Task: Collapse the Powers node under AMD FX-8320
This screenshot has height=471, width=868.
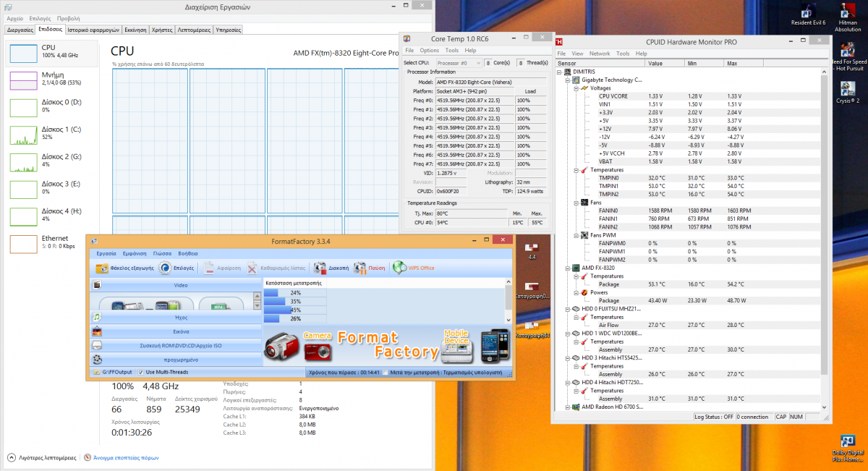Action: click(x=576, y=292)
